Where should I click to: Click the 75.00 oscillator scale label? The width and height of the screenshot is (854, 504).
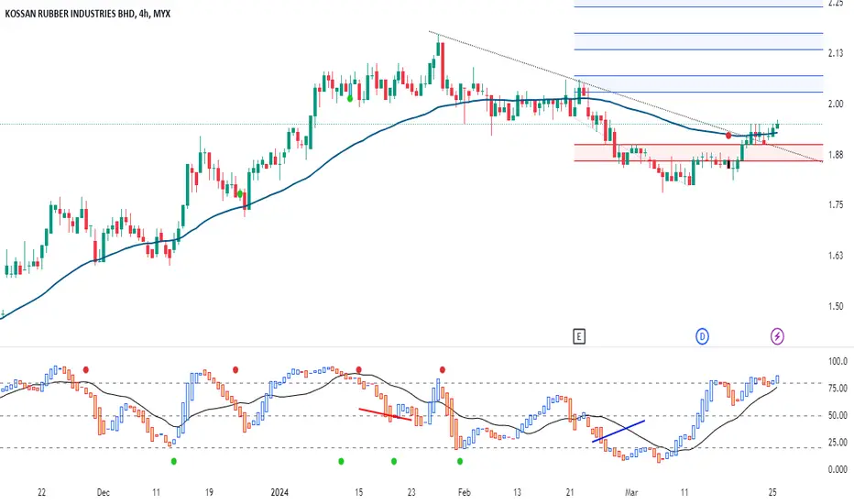838,389
